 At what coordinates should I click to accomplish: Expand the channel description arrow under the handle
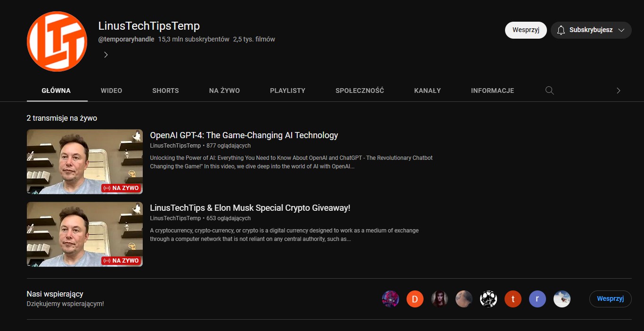(x=106, y=55)
